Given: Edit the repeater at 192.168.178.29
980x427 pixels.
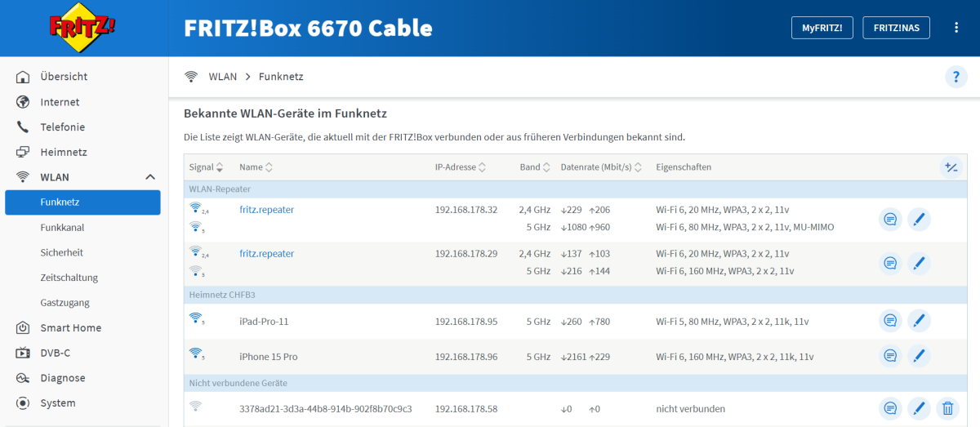Looking at the screenshot, I should click(919, 263).
